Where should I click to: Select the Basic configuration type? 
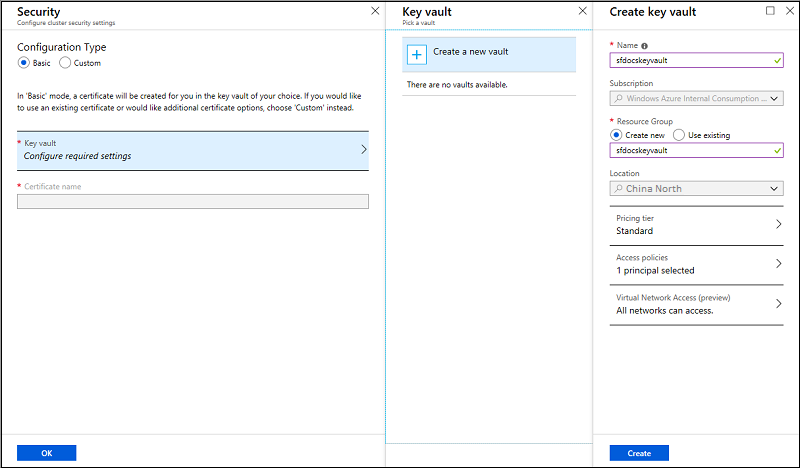pos(25,63)
